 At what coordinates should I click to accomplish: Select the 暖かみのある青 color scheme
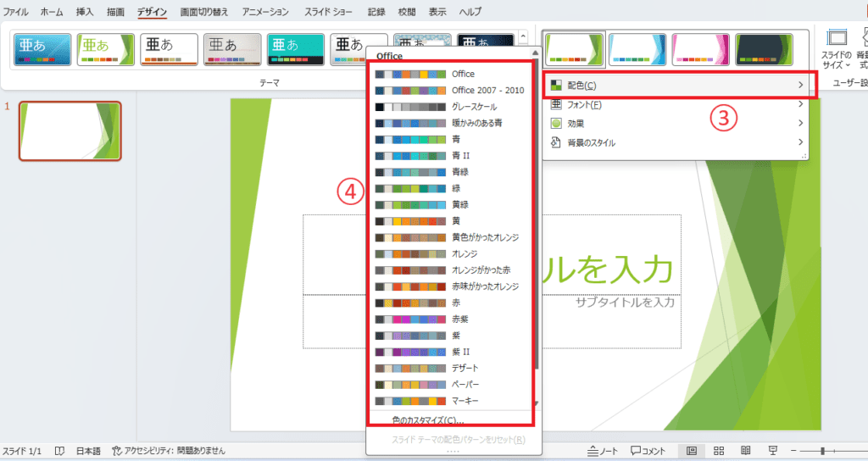click(x=451, y=123)
